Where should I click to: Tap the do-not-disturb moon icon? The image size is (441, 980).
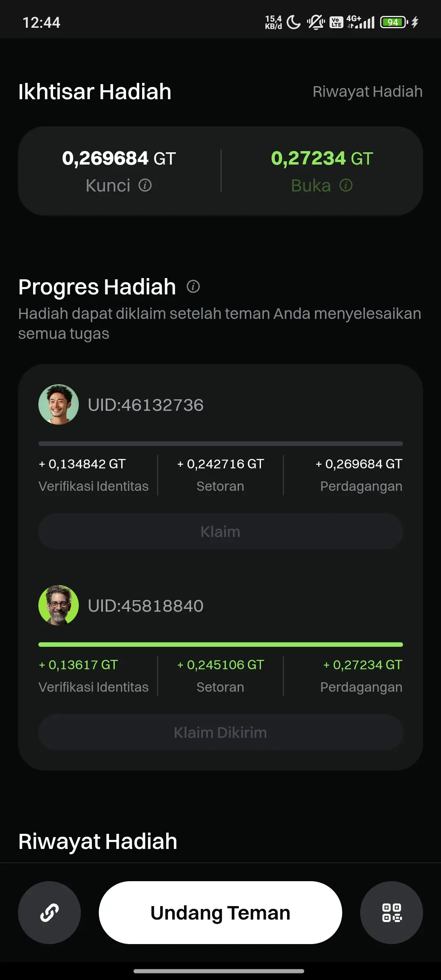click(294, 22)
